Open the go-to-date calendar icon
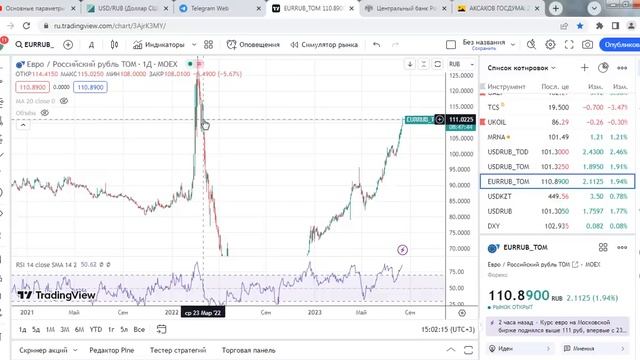Viewport: 640px width, 360px height. [161, 329]
